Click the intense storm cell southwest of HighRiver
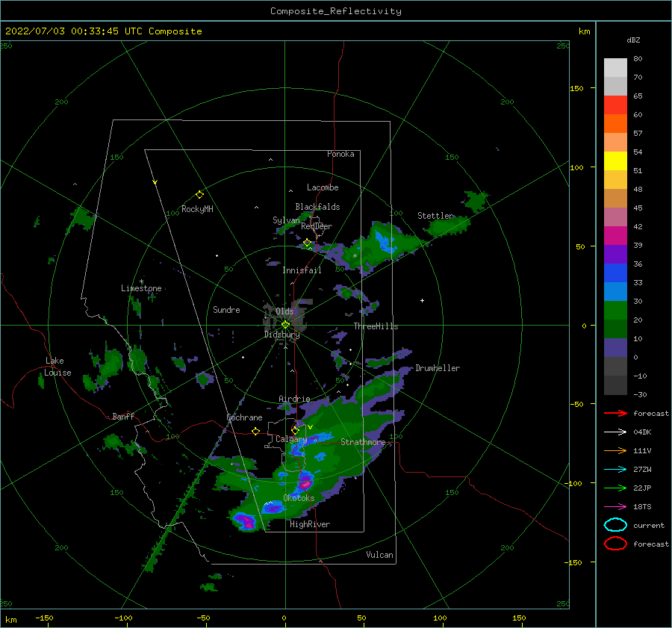The height and width of the screenshot is (628, 672). tap(245, 521)
